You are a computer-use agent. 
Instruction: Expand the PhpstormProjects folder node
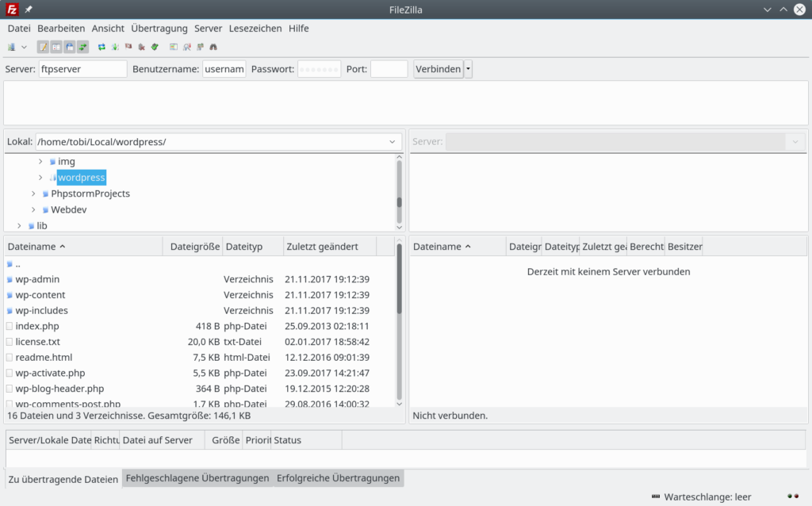33,194
